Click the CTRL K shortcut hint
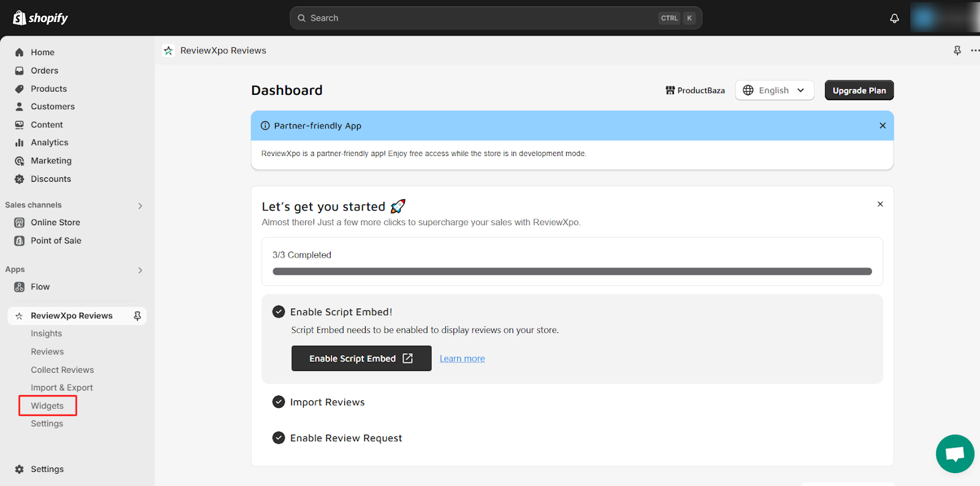Viewport: 980px width, 486px height. point(677,18)
